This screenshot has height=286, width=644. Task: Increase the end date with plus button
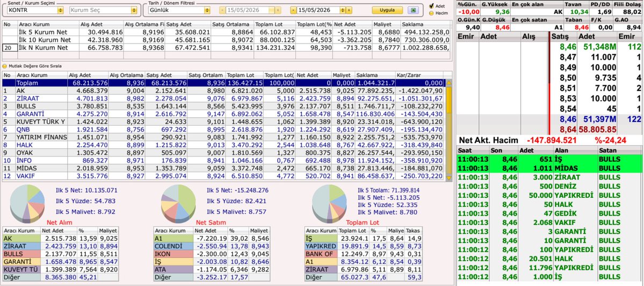349,10
